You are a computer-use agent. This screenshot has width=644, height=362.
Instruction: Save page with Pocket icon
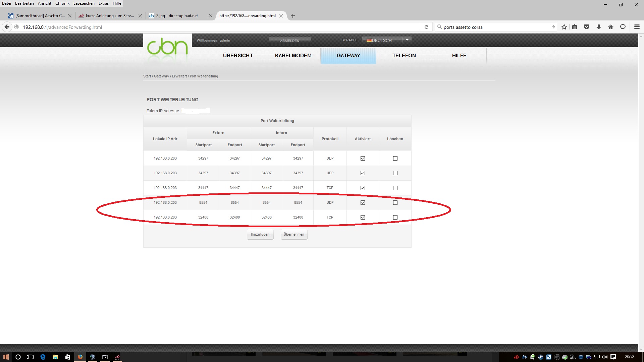pyautogui.click(x=586, y=27)
